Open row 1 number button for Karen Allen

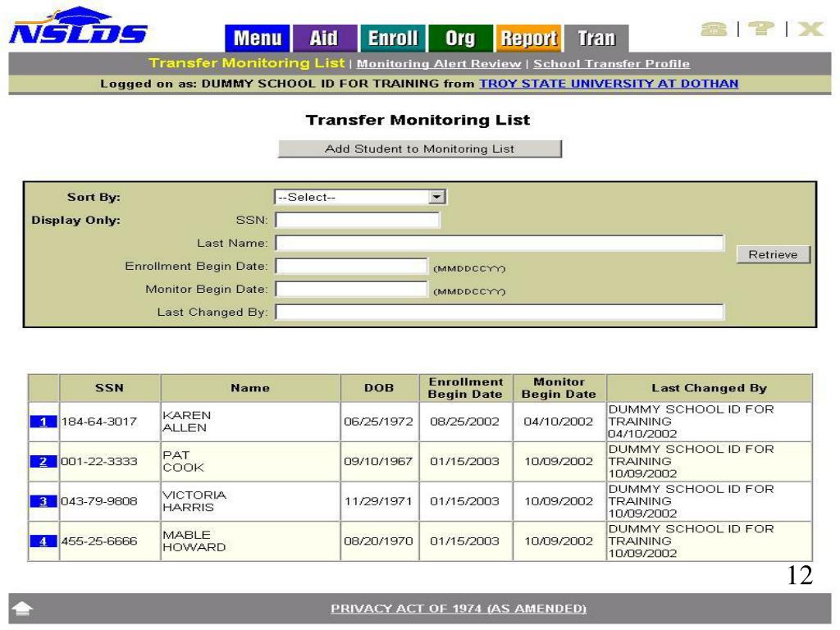coord(43,422)
